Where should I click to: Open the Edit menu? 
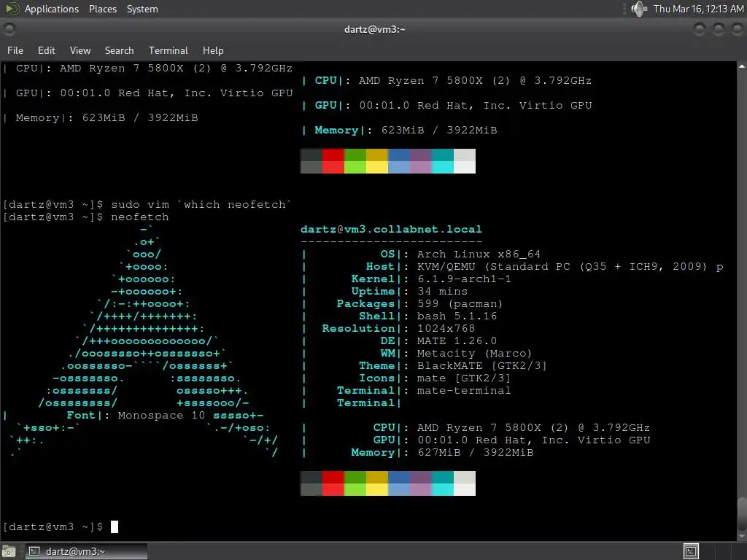(46, 50)
